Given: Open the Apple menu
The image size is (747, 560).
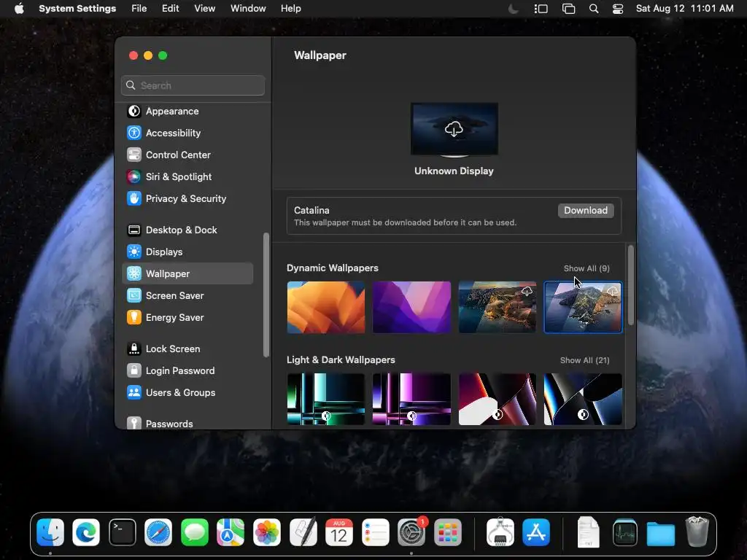Looking at the screenshot, I should 19,9.
